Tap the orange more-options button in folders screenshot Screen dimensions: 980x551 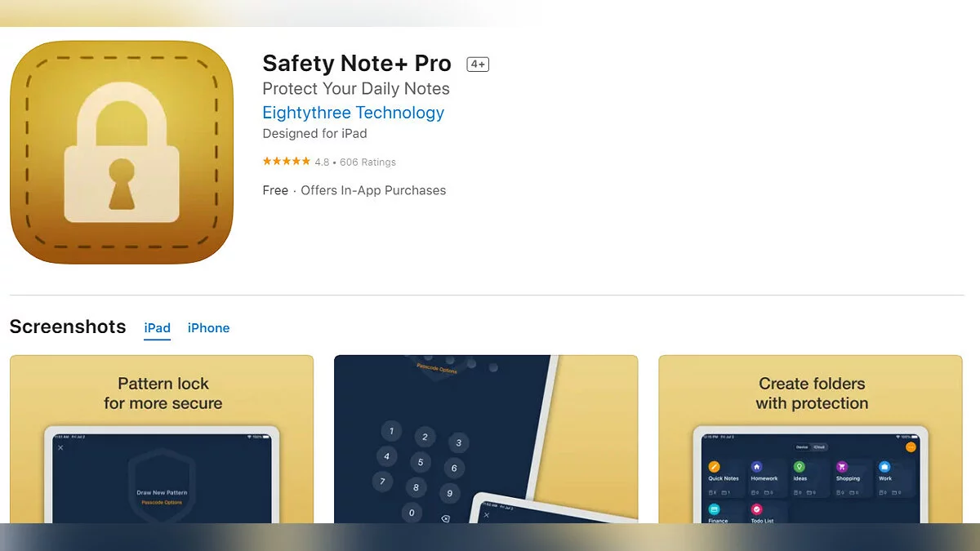(911, 447)
